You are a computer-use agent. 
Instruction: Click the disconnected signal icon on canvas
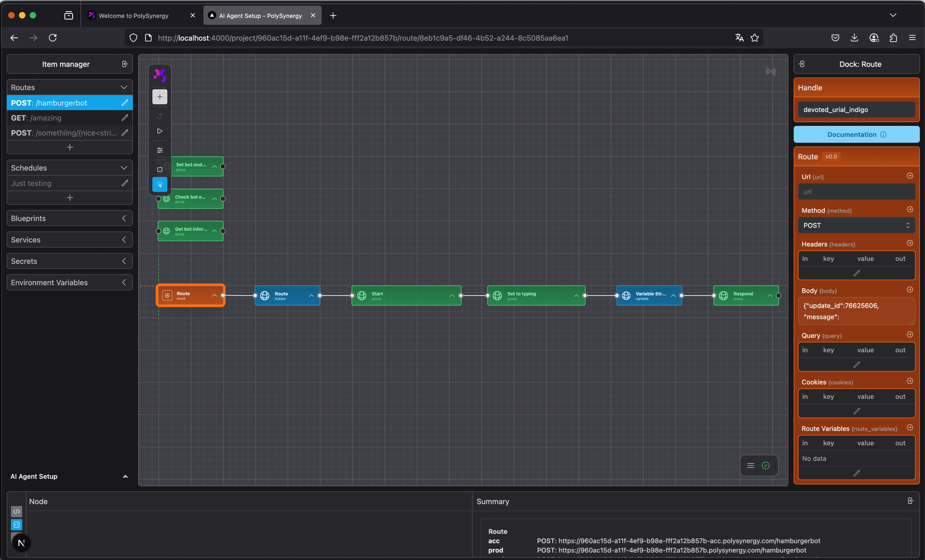pyautogui.click(x=770, y=71)
